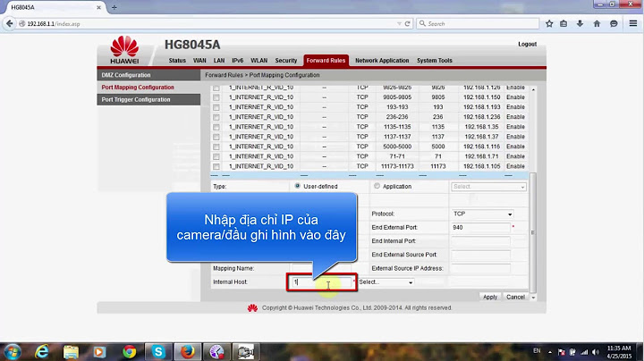The height and width of the screenshot is (361, 644).
Task: Click the network signal tray icon
Action: 583,352
